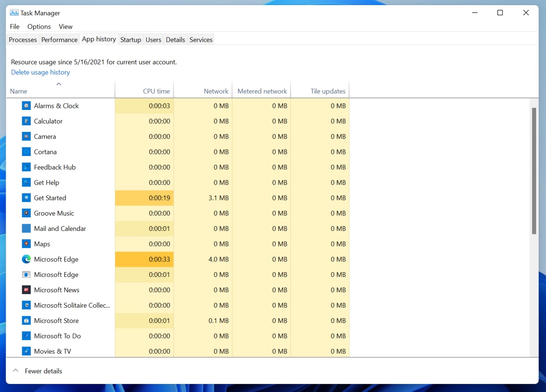Click the Camera app icon

click(x=26, y=136)
